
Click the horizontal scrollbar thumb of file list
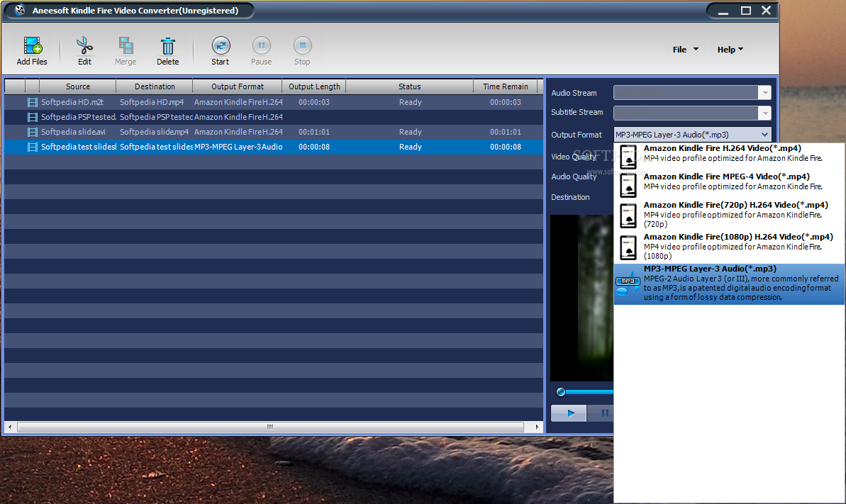coord(270,427)
